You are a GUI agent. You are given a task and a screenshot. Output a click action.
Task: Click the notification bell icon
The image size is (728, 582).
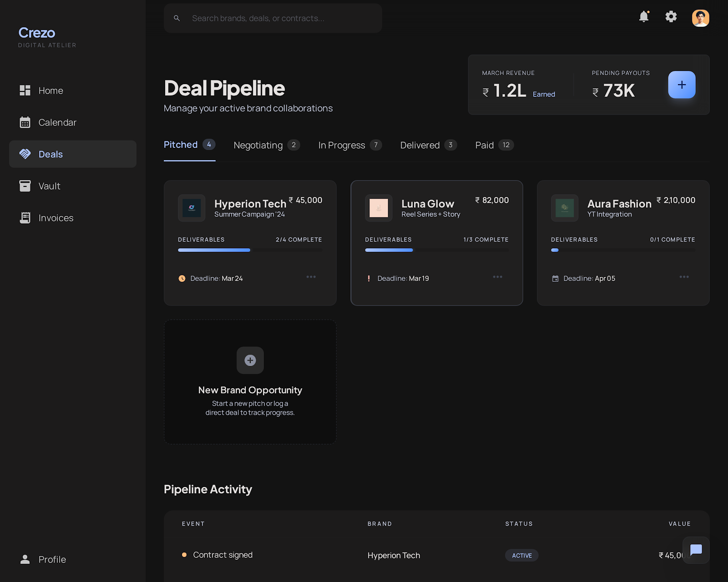click(644, 17)
